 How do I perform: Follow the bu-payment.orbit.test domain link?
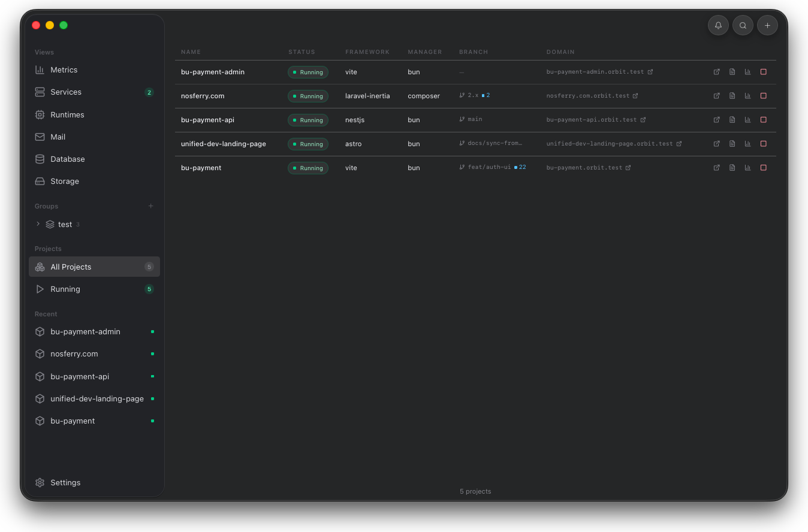[x=589, y=168]
